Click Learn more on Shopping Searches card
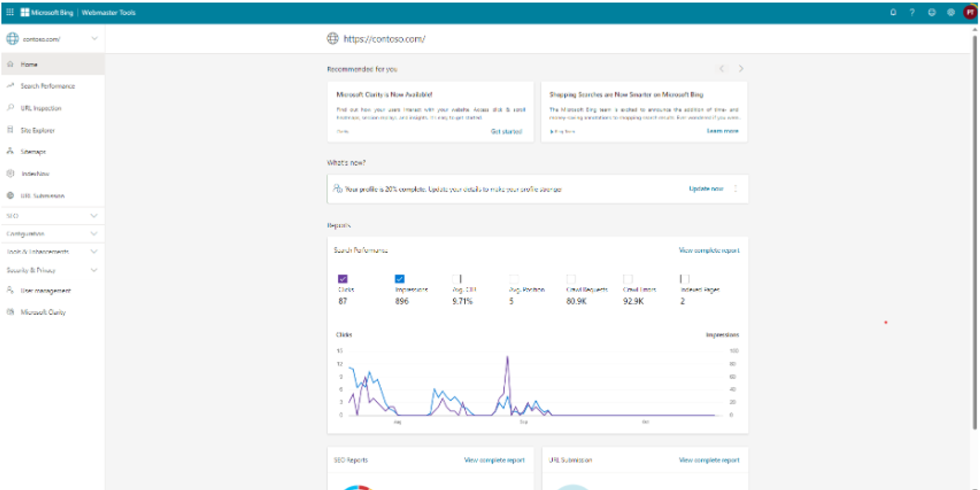 (x=722, y=131)
